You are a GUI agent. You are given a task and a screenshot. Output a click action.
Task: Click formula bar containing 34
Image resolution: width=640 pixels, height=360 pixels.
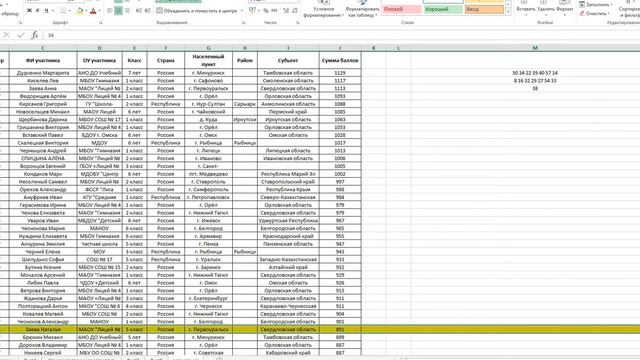pyautogui.click(x=343, y=36)
